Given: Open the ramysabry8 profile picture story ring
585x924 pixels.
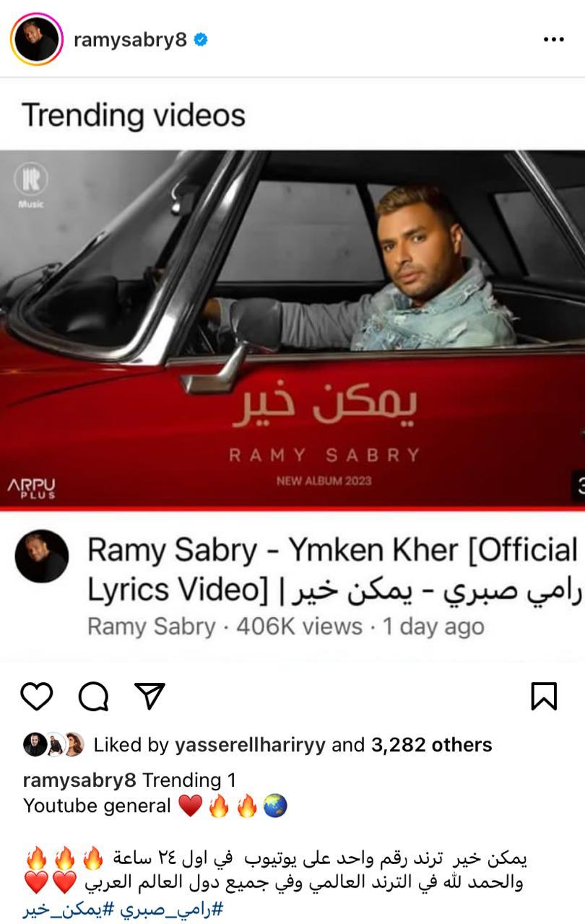Looking at the screenshot, I should pyautogui.click(x=37, y=40).
